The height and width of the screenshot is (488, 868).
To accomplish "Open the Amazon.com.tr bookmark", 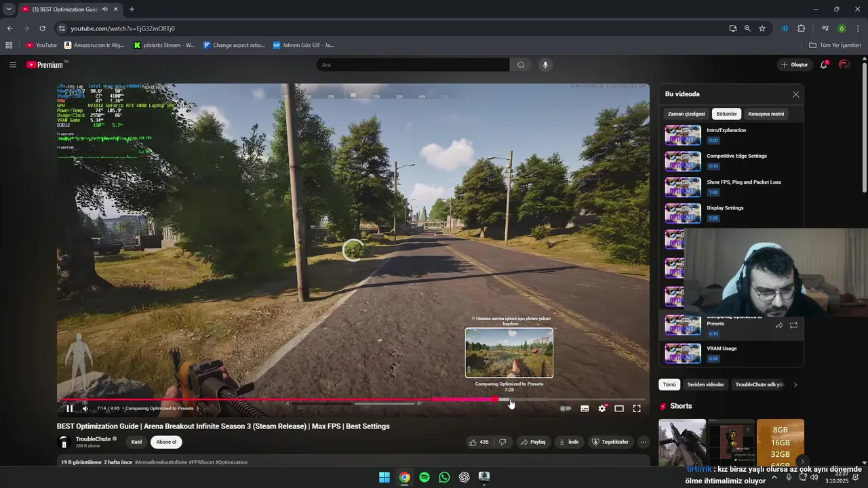I will [x=94, y=45].
